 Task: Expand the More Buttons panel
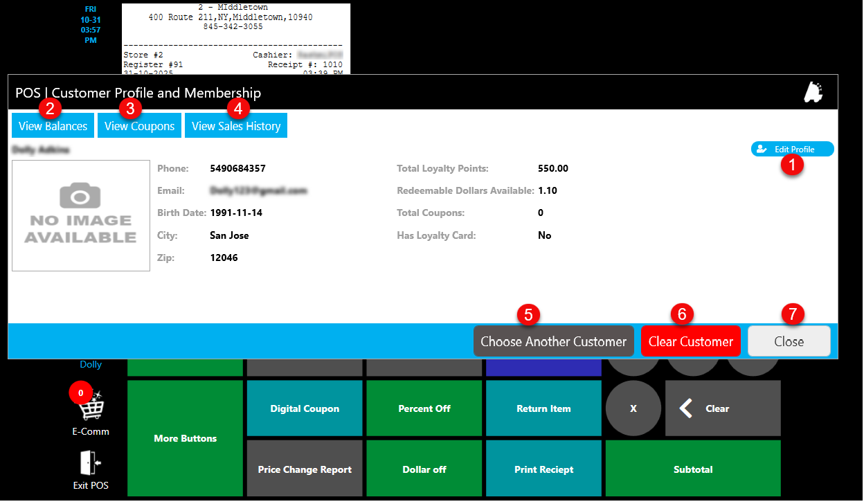point(185,438)
